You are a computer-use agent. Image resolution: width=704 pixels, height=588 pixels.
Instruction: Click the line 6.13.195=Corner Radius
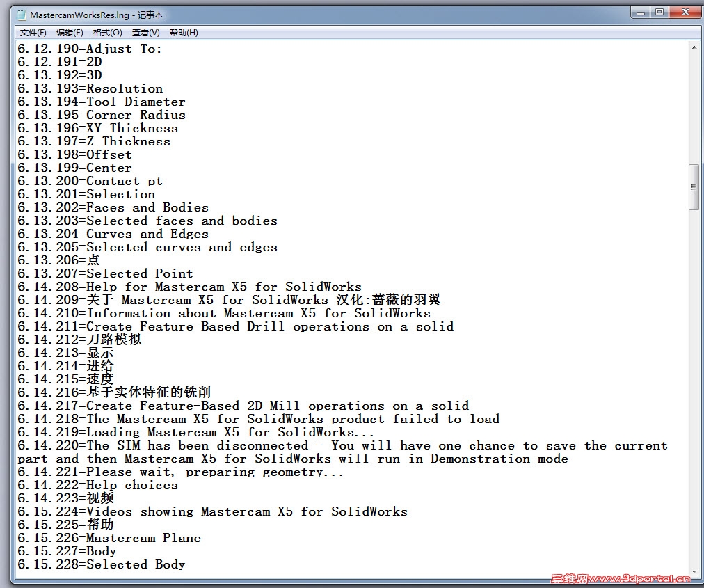pyautogui.click(x=102, y=115)
